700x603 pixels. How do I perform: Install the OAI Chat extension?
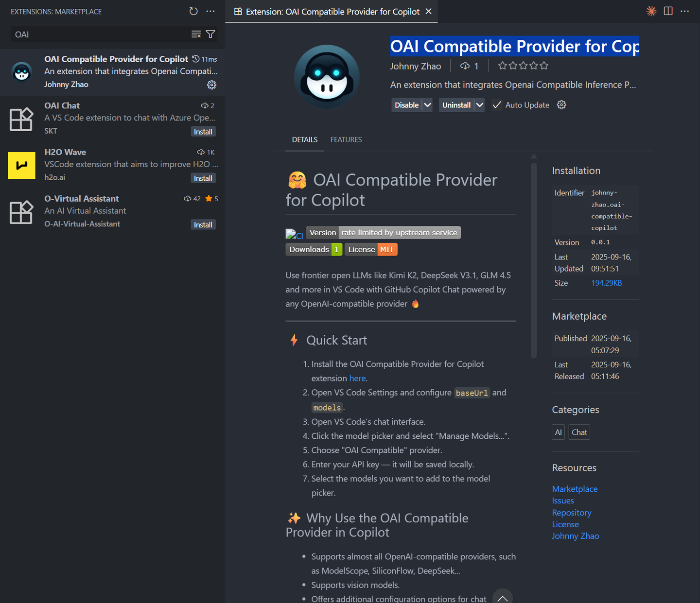pos(203,131)
